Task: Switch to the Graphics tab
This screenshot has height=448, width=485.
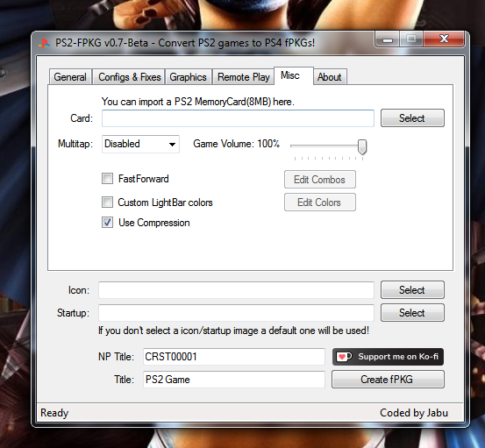Action: pos(188,77)
